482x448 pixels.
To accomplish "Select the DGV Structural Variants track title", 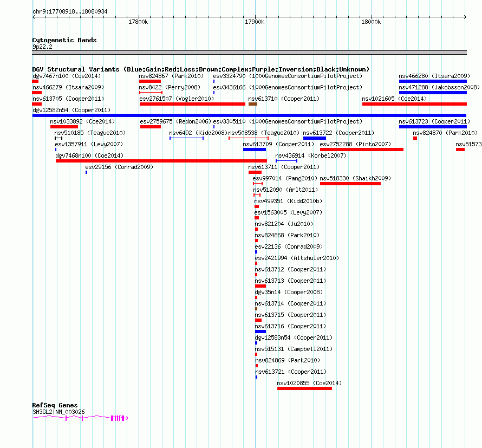I will (x=201, y=69).
